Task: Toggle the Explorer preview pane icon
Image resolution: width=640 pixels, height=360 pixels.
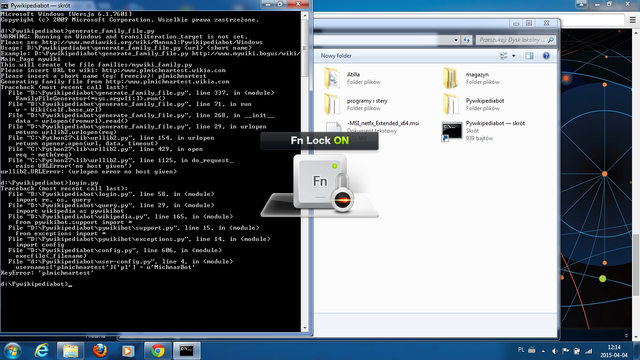Action: (529, 56)
